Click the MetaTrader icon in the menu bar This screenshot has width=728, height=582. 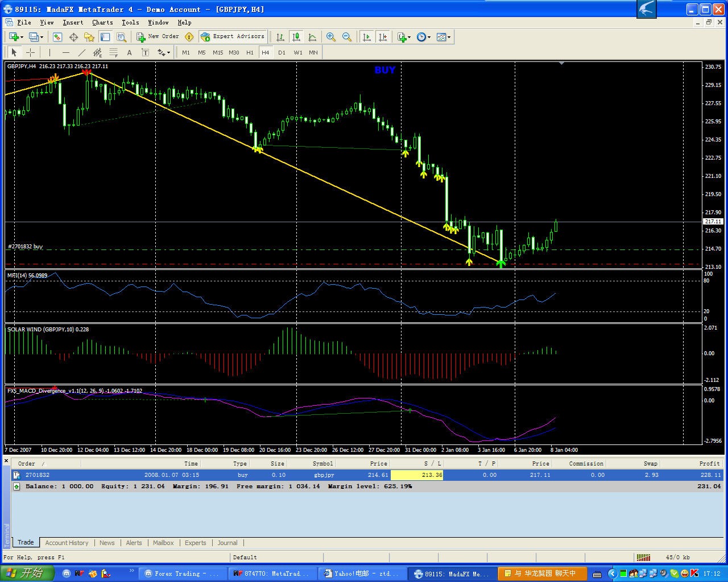pyautogui.click(x=9, y=22)
